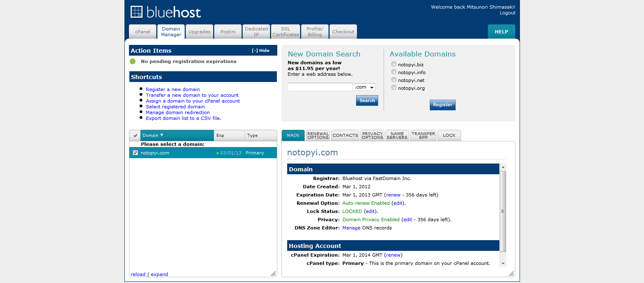Open Manage domain redirection link
The height and width of the screenshot is (283, 644).
pyautogui.click(x=178, y=112)
